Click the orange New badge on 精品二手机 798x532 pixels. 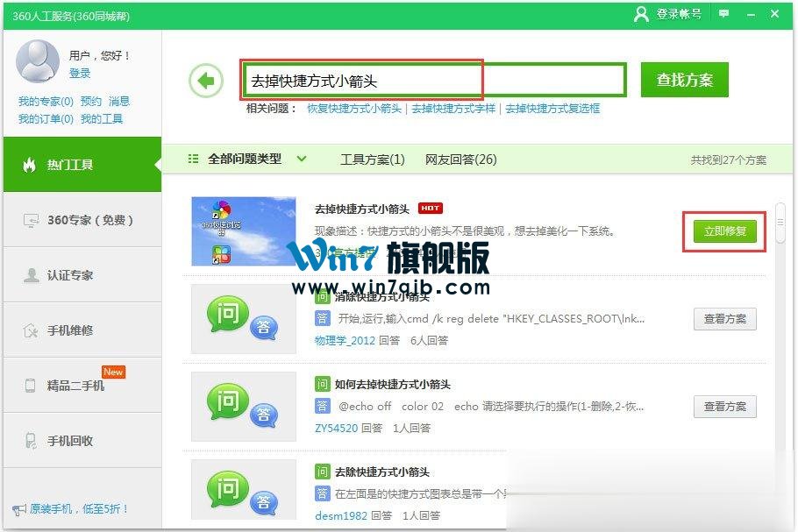[113, 372]
